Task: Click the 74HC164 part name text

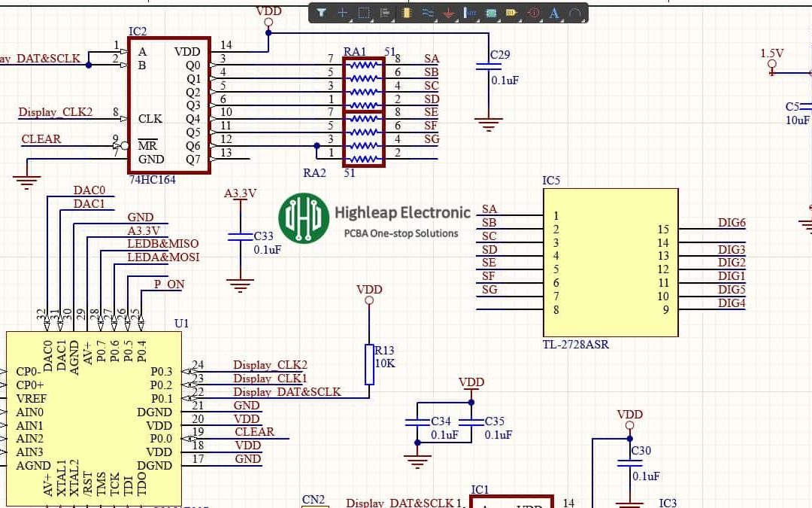Action: pos(152,180)
